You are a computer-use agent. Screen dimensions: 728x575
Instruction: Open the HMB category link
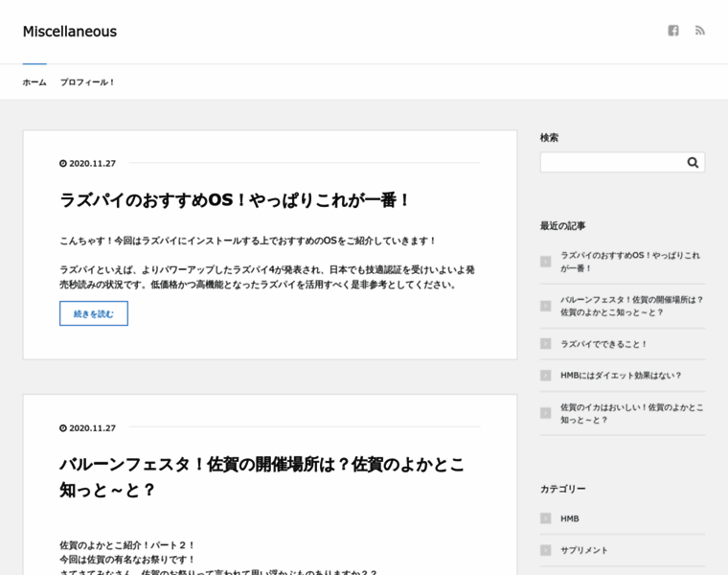[570, 518]
